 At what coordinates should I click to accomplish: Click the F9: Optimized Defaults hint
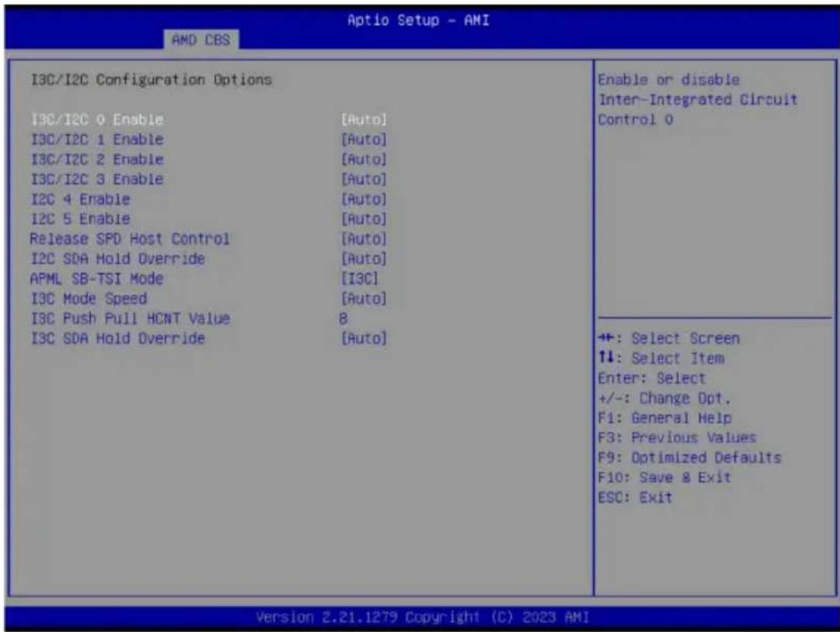pyautogui.click(x=690, y=458)
